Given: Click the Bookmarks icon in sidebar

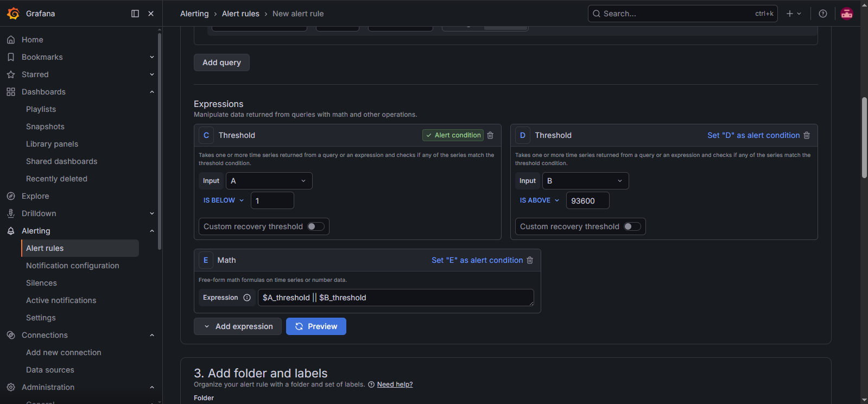Looking at the screenshot, I should [x=11, y=57].
